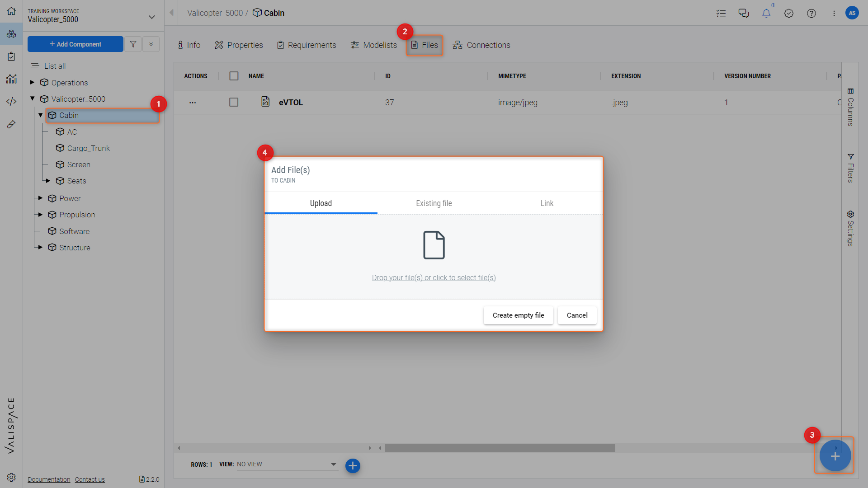Open the three-dot more menu in header
Image resolution: width=868 pixels, height=488 pixels.
834,13
